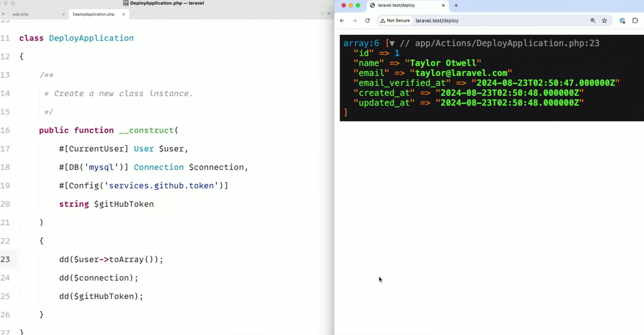Viewport: 644px width, 335px height.
Task: Close the web.php tab
Action: point(63,14)
